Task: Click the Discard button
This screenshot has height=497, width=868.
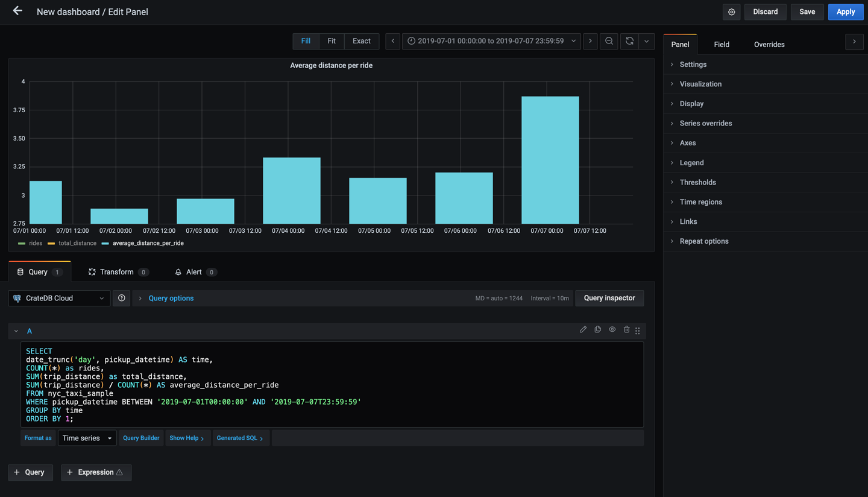Action: tap(765, 12)
